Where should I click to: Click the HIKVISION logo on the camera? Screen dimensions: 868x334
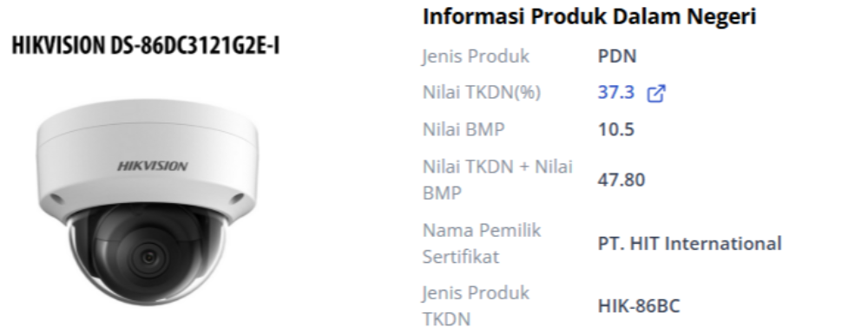click(152, 166)
